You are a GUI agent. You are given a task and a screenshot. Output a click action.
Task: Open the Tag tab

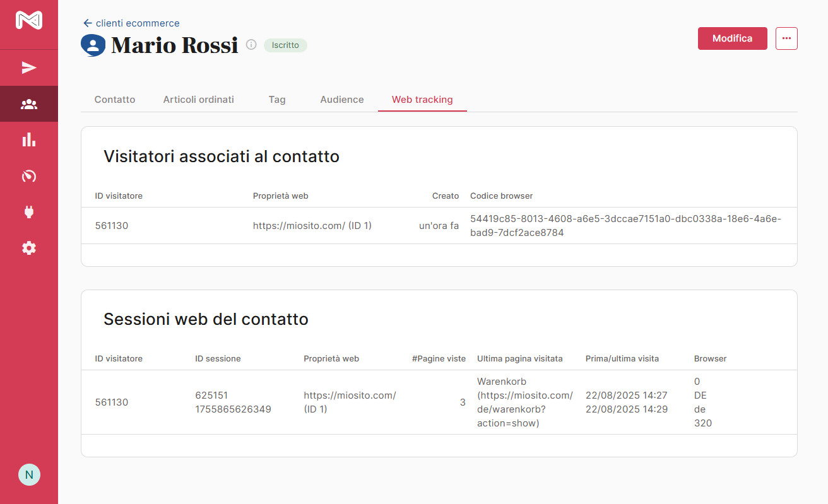click(277, 100)
